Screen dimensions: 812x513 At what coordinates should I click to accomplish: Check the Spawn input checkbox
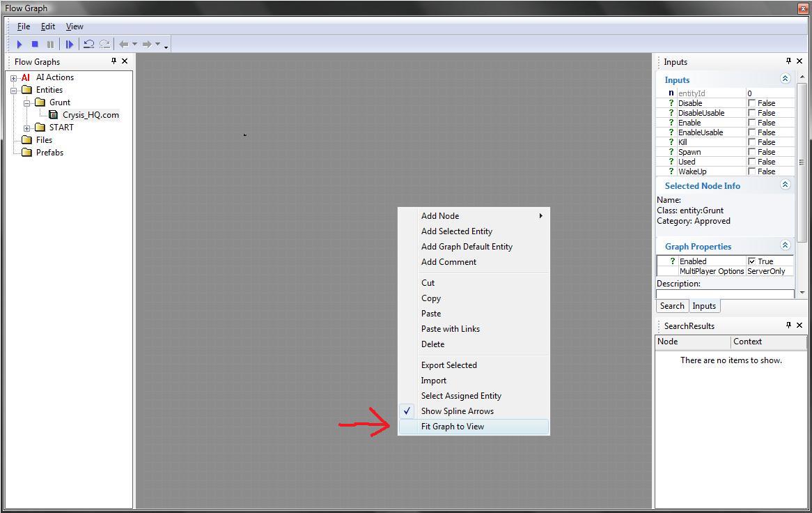(x=752, y=152)
